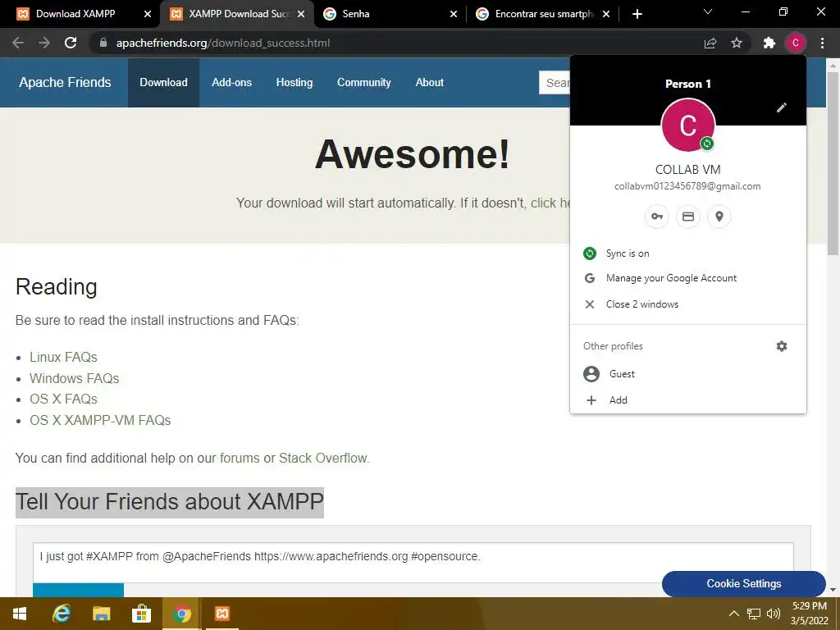Image resolution: width=840 pixels, height=630 pixels.
Task: Show hidden tray icons chevron
Action: point(734,614)
